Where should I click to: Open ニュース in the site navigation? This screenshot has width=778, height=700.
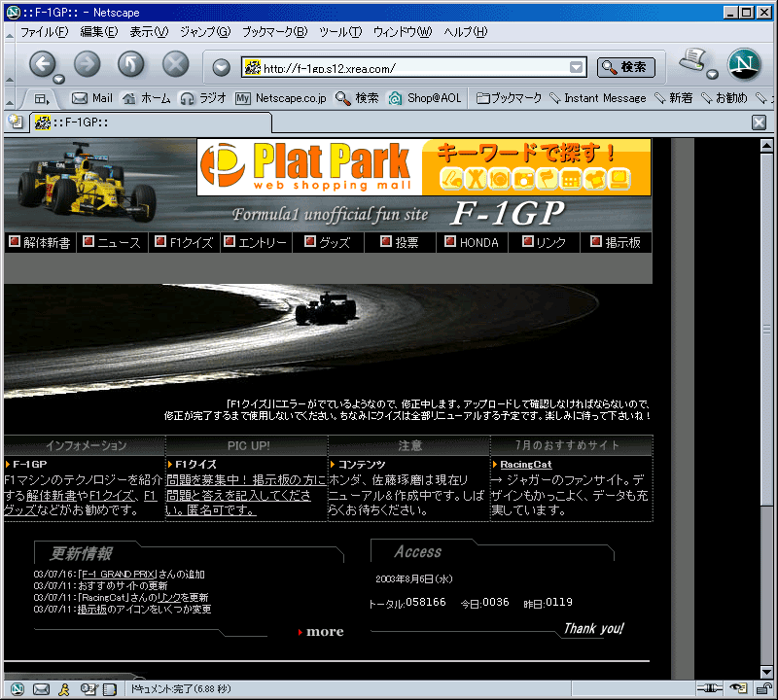[112, 242]
